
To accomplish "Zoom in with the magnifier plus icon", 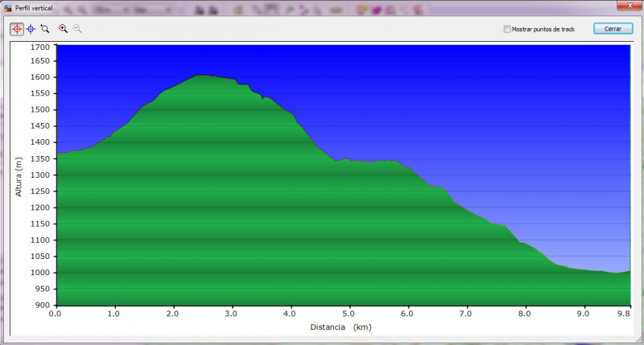I will [63, 28].
